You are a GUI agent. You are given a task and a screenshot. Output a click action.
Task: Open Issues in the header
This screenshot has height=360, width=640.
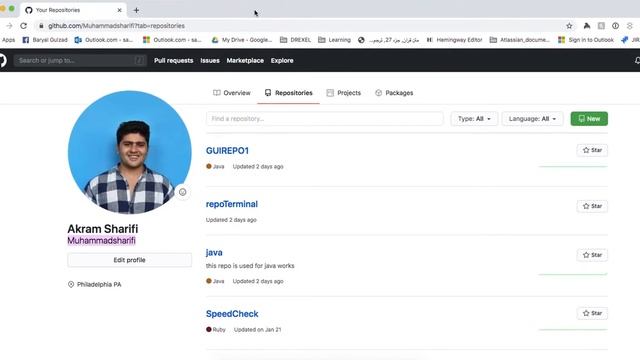[210, 60]
